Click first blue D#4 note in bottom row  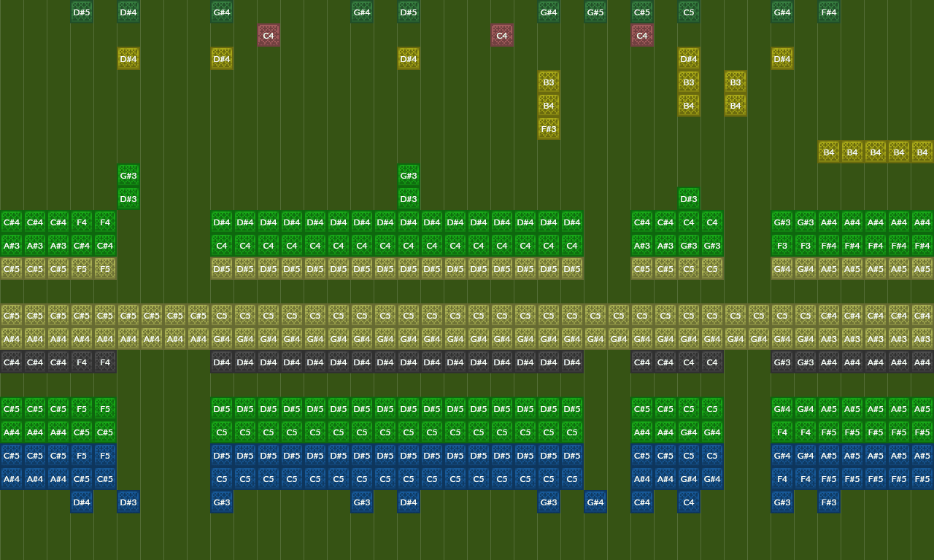(82, 502)
